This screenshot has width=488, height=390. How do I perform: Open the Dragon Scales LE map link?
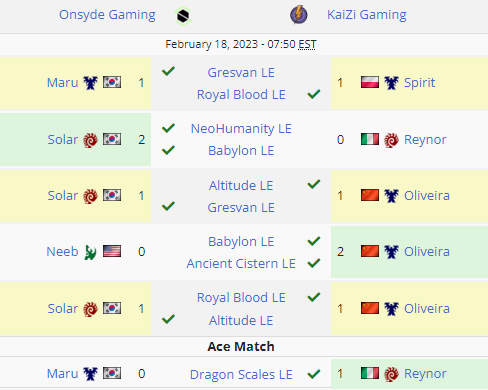point(241,375)
